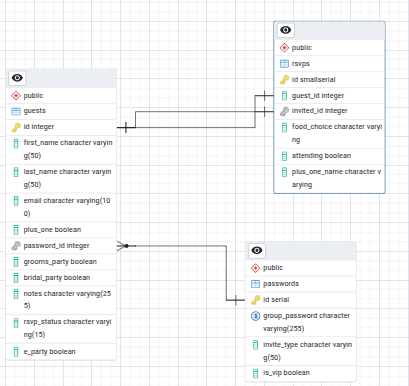The image size is (409, 386).
Task: Click the column icon for e_party boolean
Action: [x=16, y=352]
